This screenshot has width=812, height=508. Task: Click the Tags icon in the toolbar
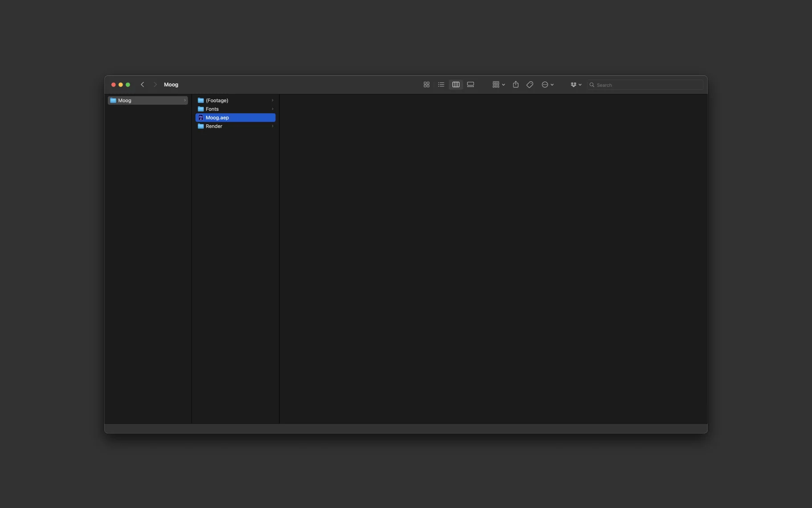pyautogui.click(x=529, y=84)
